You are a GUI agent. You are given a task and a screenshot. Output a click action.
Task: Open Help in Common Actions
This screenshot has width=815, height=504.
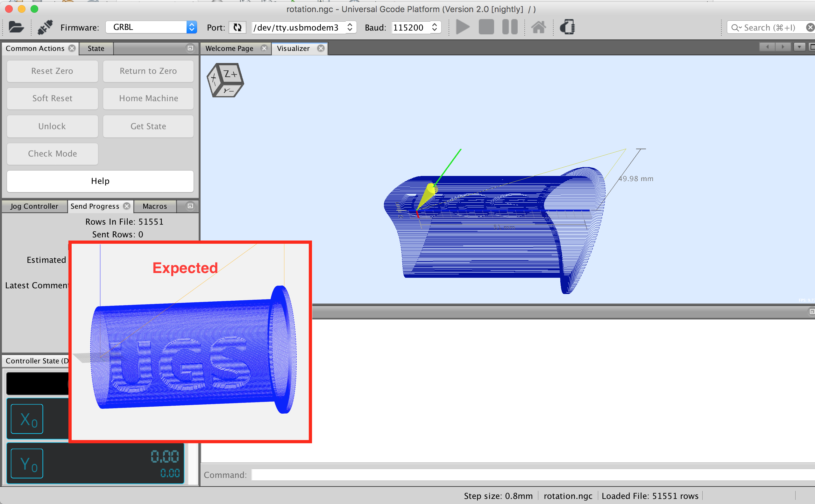pyautogui.click(x=100, y=181)
